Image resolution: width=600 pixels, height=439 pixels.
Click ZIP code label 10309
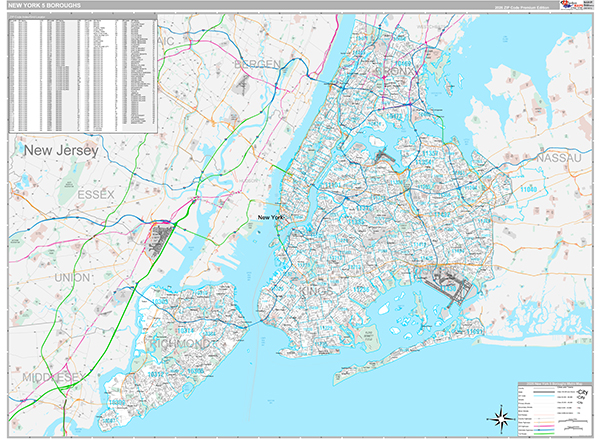click(117, 403)
